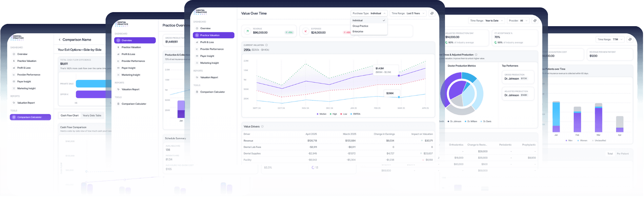Viewport: 644px width, 197px height.
Task: Click the sparkle icon next to Provider dropdown
Action: (535, 21)
